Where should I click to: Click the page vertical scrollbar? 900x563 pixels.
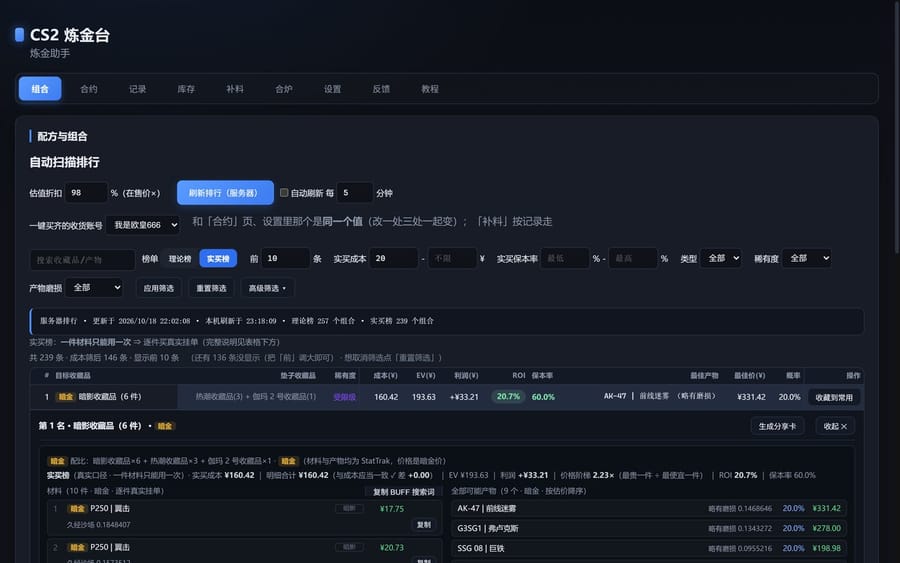pos(897,126)
